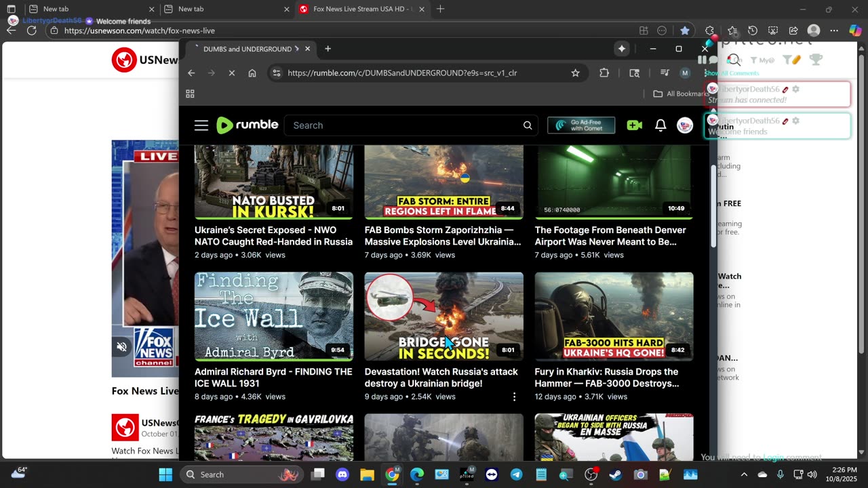Open three-dot menu for bridge video
The height and width of the screenshot is (488, 868).
pos(513,396)
